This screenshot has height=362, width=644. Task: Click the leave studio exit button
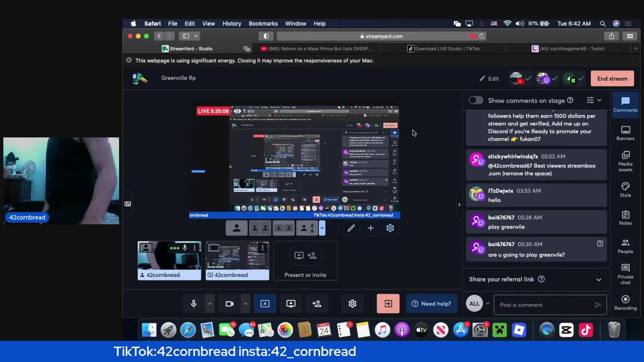pyautogui.click(x=388, y=304)
